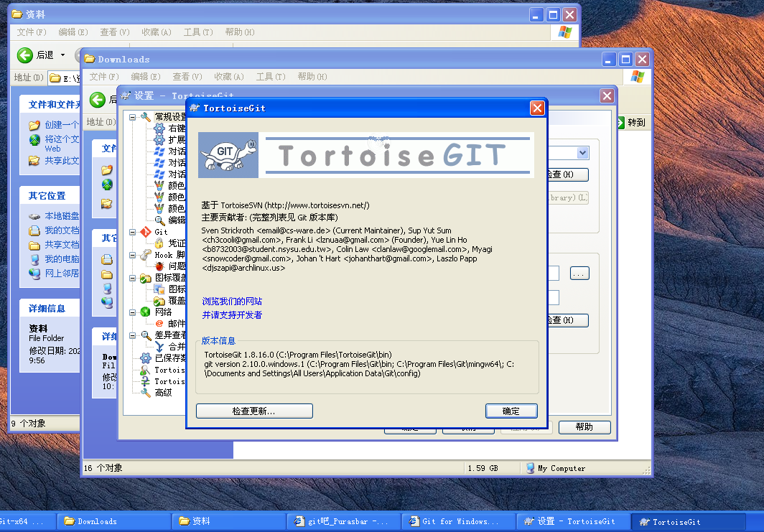The image size is (764, 532).
Task: Open 帮助(H) menu in the 资料 window
Action: pyautogui.click(x=240, y=32)
